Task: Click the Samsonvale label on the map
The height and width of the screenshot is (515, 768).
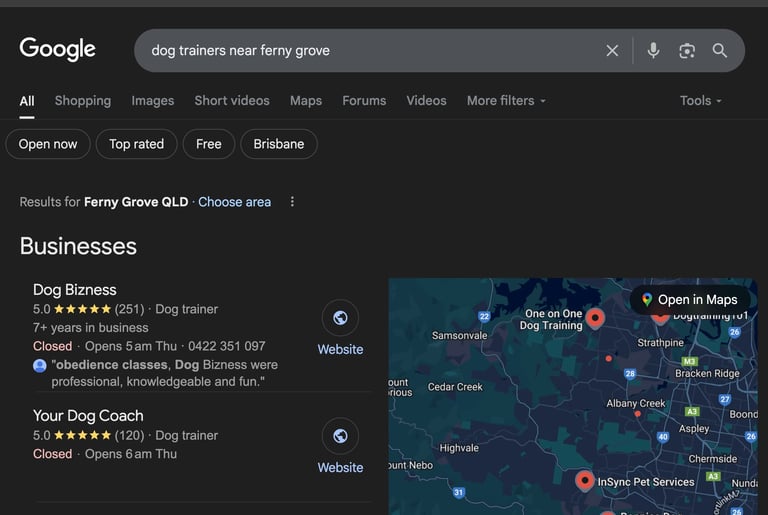Action: [459, 336]
